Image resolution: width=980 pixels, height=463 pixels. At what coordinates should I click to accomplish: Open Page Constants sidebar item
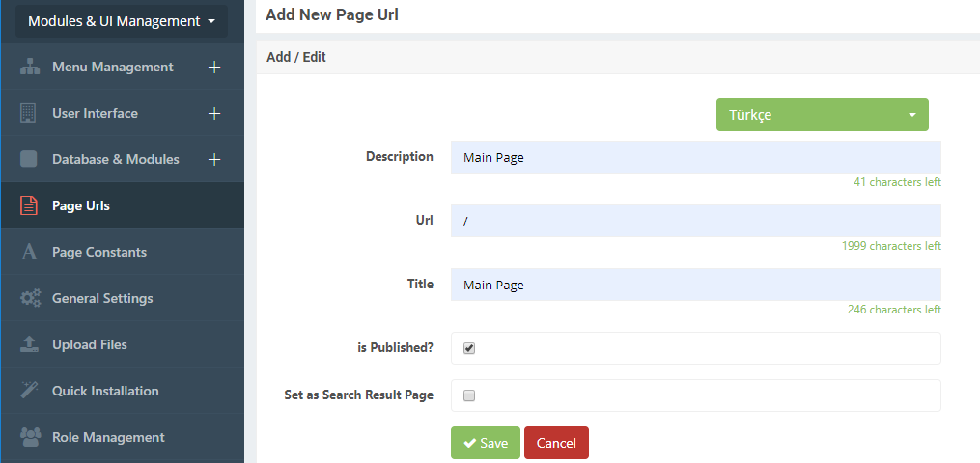[x=123, y=252]
